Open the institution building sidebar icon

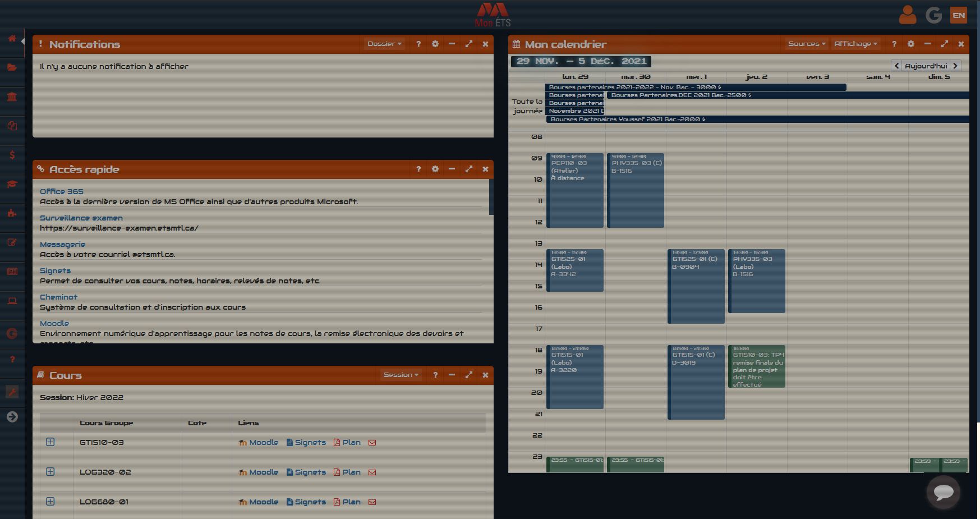pos(12,97)
